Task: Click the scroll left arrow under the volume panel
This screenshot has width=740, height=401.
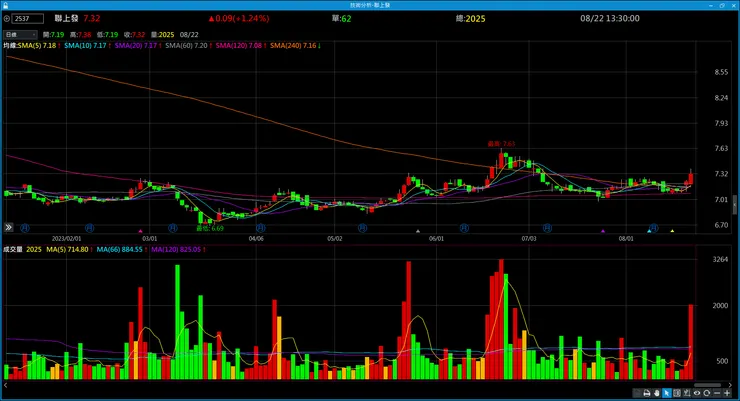Action: (5, 385)
